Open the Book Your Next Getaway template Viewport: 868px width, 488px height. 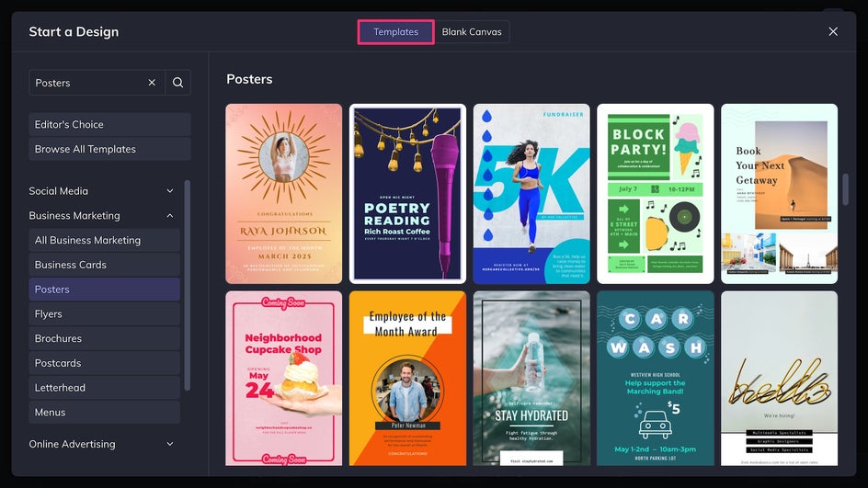tap(779, 194)
